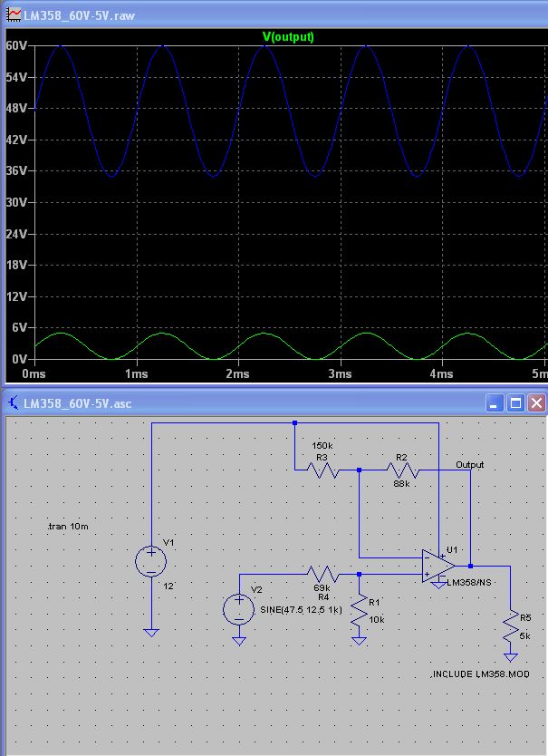Click the 36V label on vertical axis
The height and width of the screenshot is (756, 548).
(x=16, y=170)
